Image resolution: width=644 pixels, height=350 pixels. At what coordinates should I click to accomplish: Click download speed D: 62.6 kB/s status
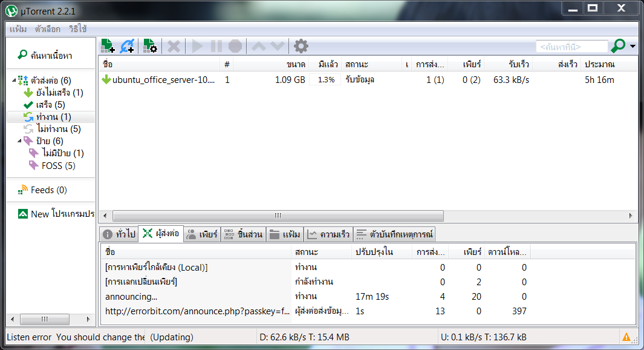[x=304, y=337]
